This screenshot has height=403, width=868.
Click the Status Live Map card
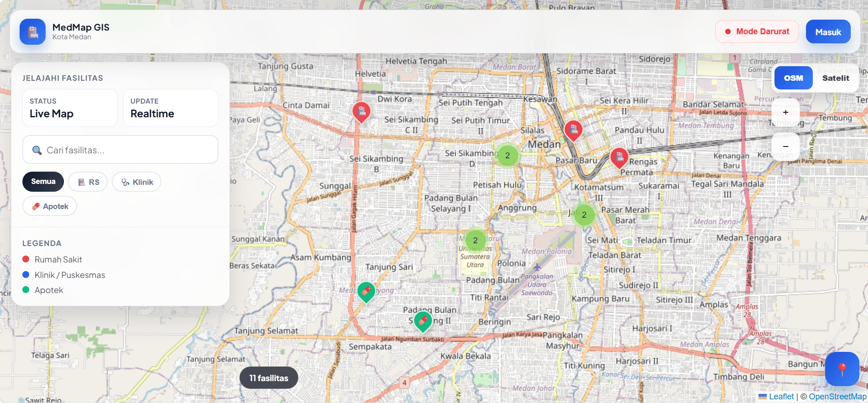coord(70,108)
